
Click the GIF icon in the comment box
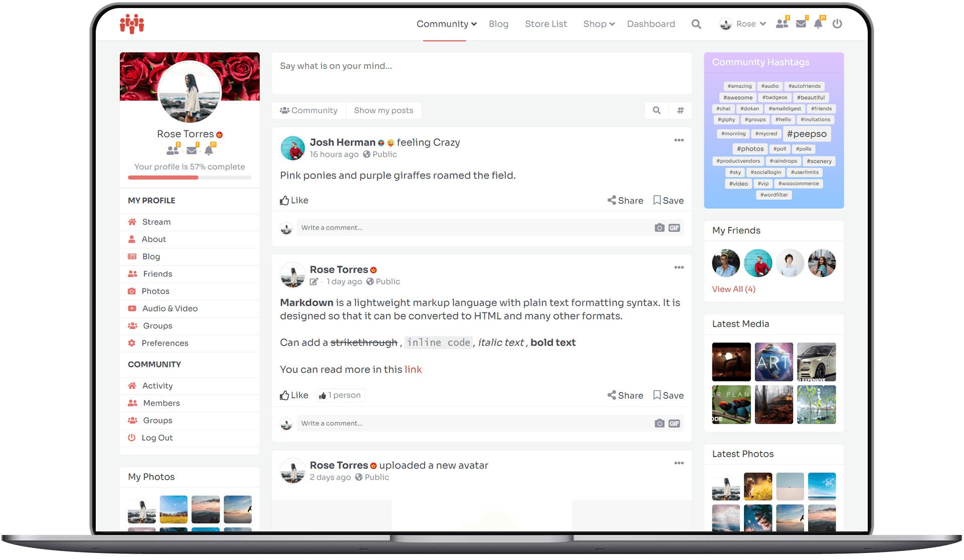(674, 227)
